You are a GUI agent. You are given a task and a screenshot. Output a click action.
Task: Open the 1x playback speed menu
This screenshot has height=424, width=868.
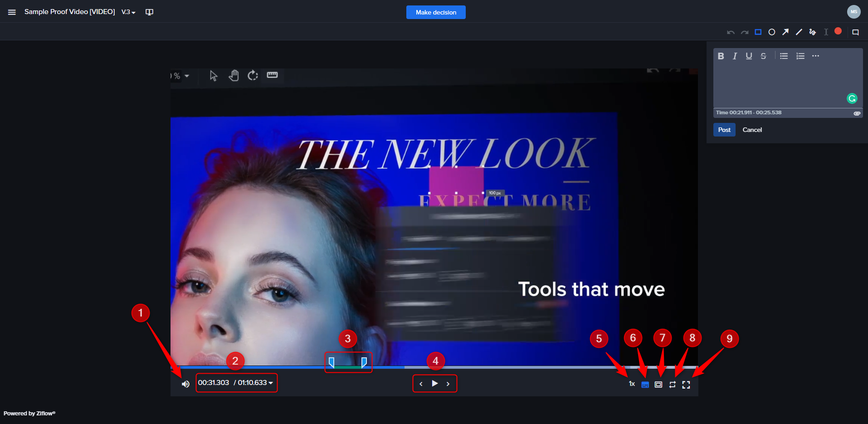point(632,384)
